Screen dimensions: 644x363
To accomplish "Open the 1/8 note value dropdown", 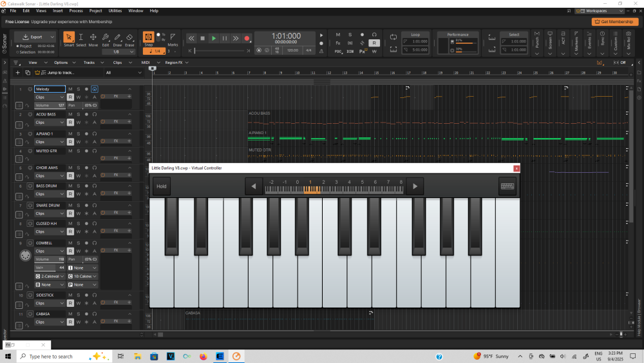I will point(118,52).
